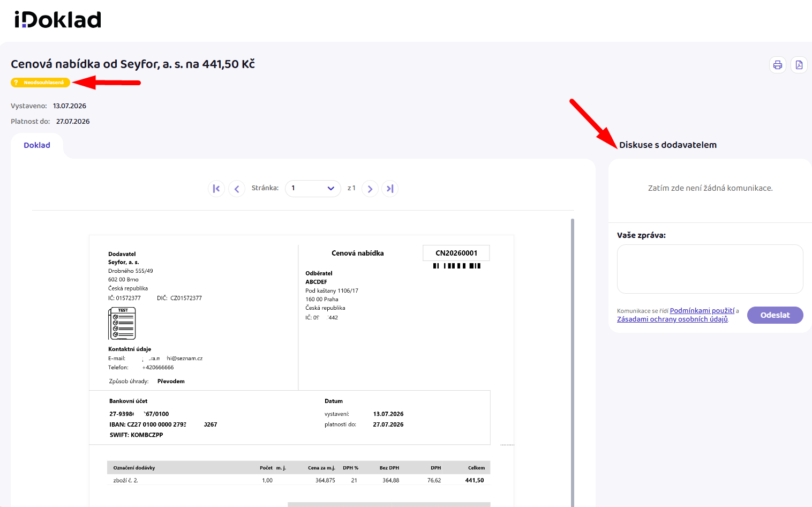812x507 pixels.
Task: Focus the Vaše zpráva message field
Action: tap(710, 269)
